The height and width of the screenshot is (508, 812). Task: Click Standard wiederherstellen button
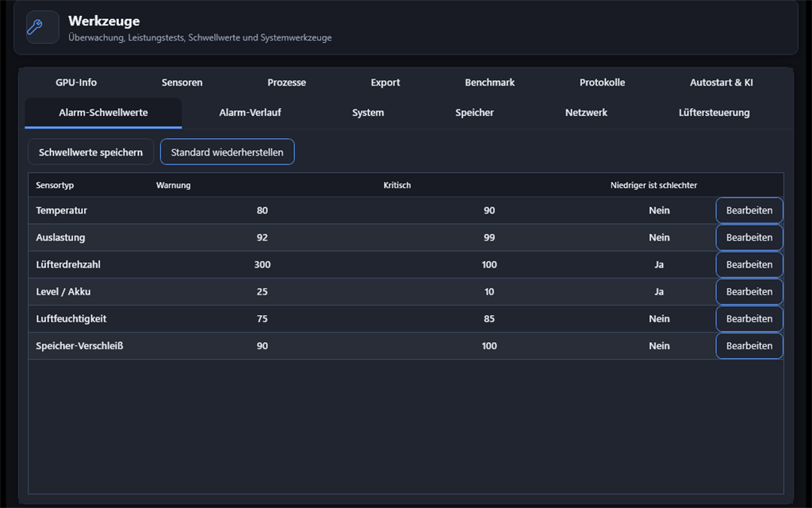point(228,152)
